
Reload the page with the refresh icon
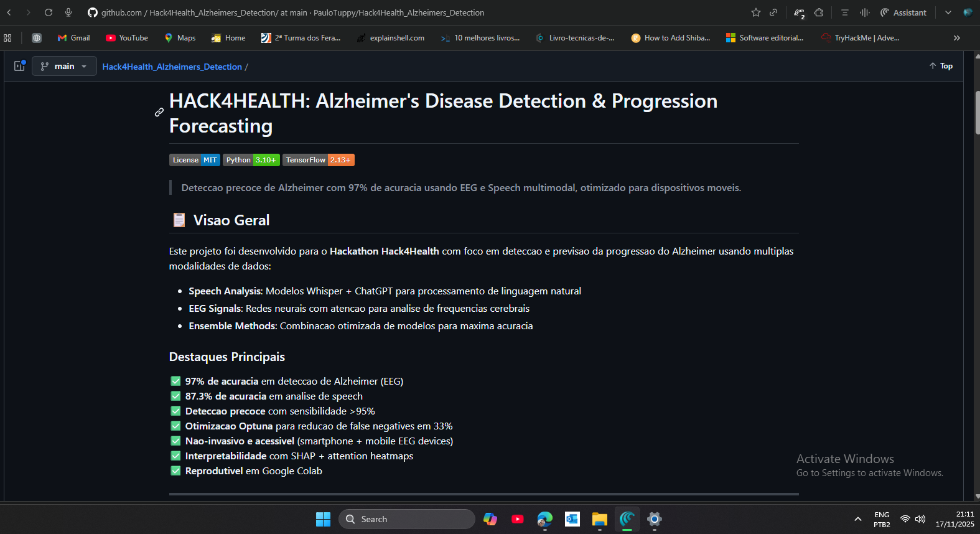(x=49, y=12)
